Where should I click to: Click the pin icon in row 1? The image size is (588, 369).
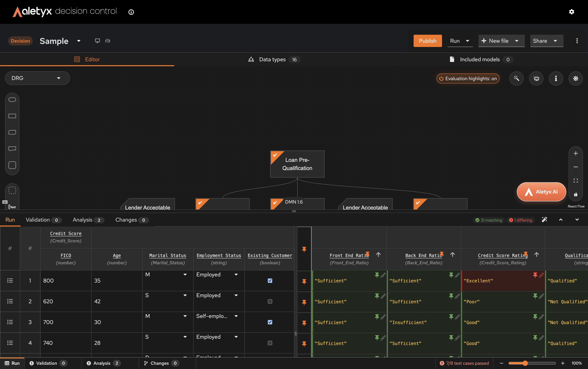coord(304,281)
